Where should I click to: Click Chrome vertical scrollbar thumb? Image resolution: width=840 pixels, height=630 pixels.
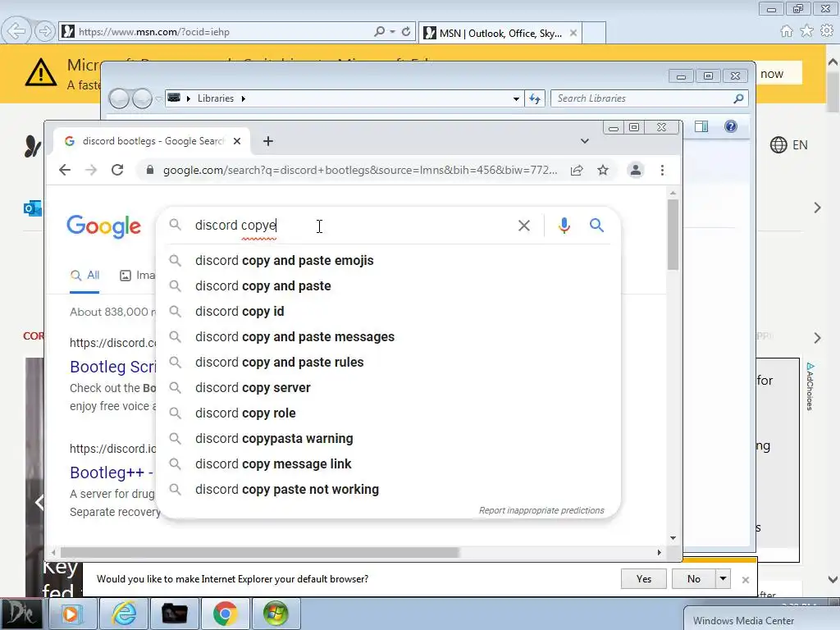click(673, 234)
